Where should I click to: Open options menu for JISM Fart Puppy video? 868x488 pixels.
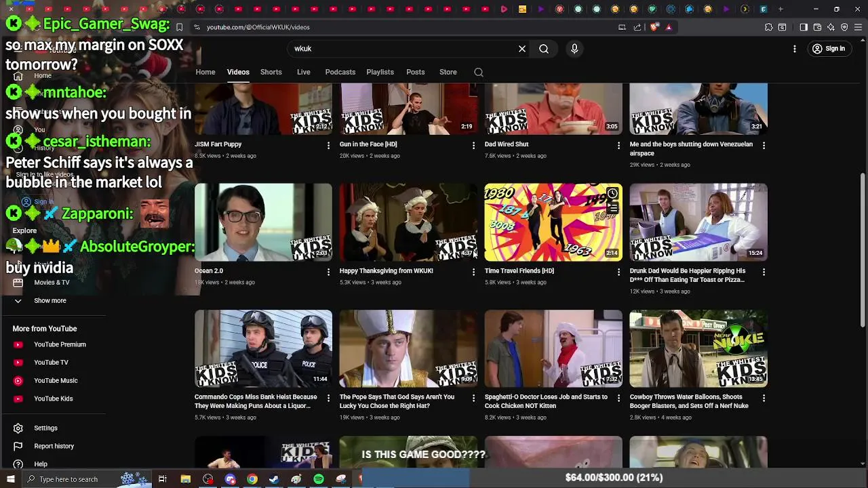tap(328, 145)
